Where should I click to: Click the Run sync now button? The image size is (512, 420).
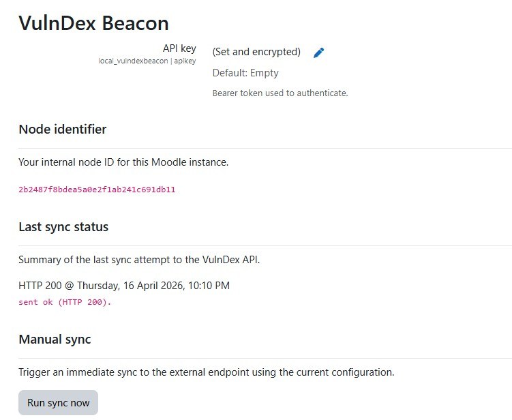pyautogui.click(x=58, y=403)
